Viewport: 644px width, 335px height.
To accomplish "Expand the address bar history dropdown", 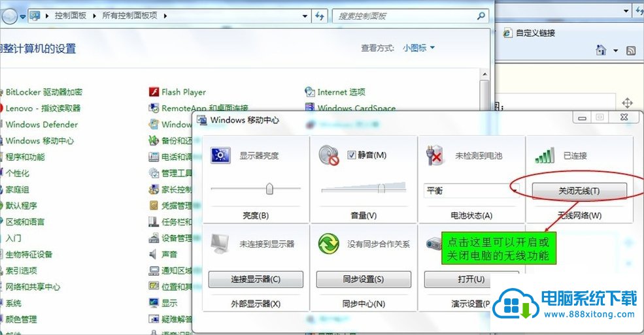I will point(305,16).
